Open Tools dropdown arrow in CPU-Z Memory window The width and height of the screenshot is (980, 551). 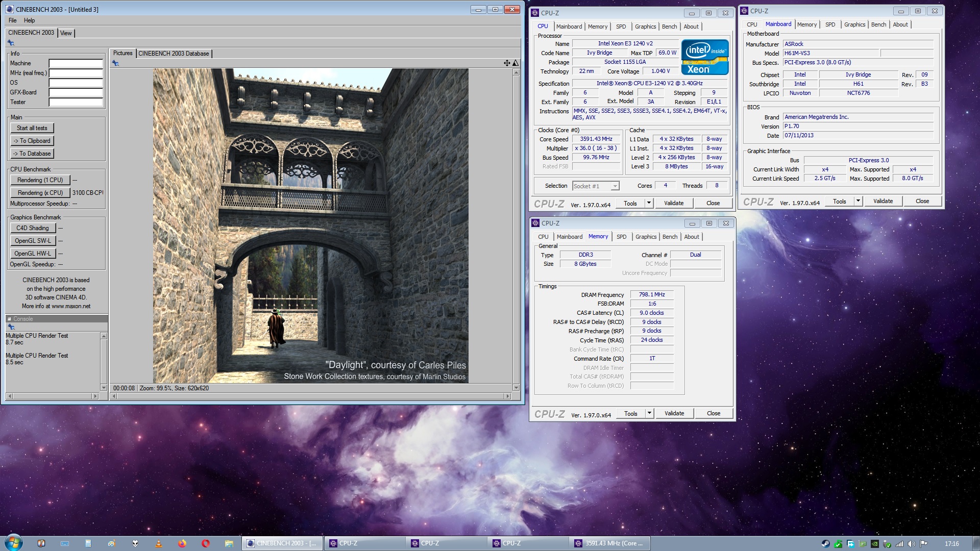(x=649, y=413)
